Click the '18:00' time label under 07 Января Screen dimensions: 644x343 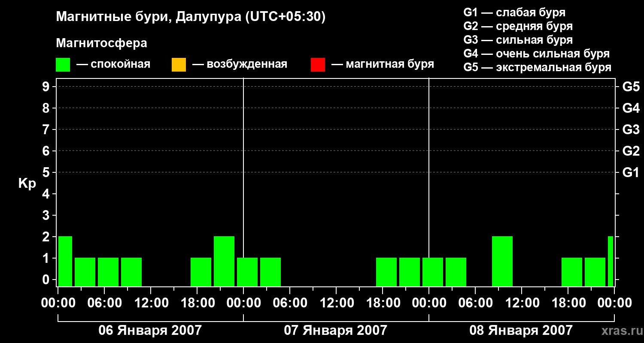383,303
